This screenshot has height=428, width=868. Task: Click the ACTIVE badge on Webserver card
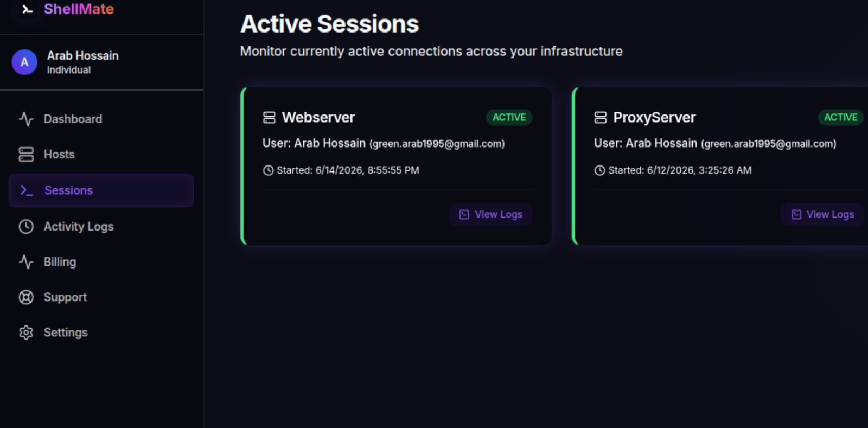click(509, 117)
